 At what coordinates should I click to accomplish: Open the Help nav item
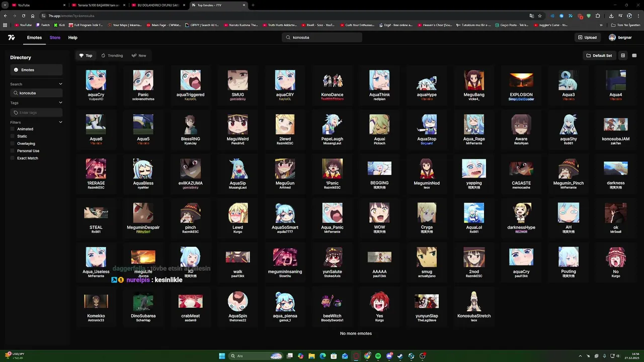tap(73, 38)
